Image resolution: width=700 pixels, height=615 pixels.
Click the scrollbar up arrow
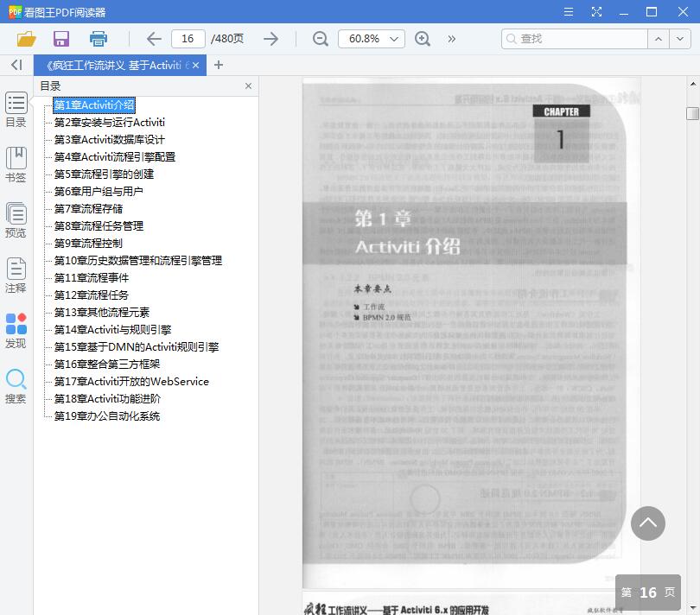click(693, 84)
